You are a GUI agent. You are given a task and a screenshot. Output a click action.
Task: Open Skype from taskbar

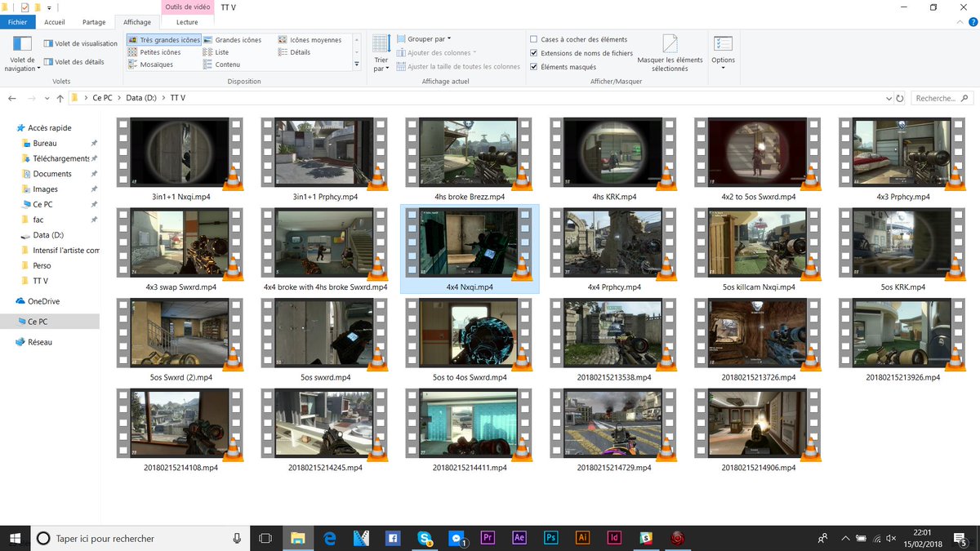coord(425,538)
